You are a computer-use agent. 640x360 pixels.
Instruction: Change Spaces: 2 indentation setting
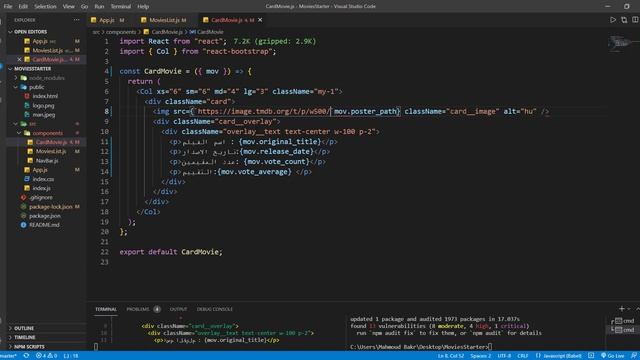click(x=480, y=356)
